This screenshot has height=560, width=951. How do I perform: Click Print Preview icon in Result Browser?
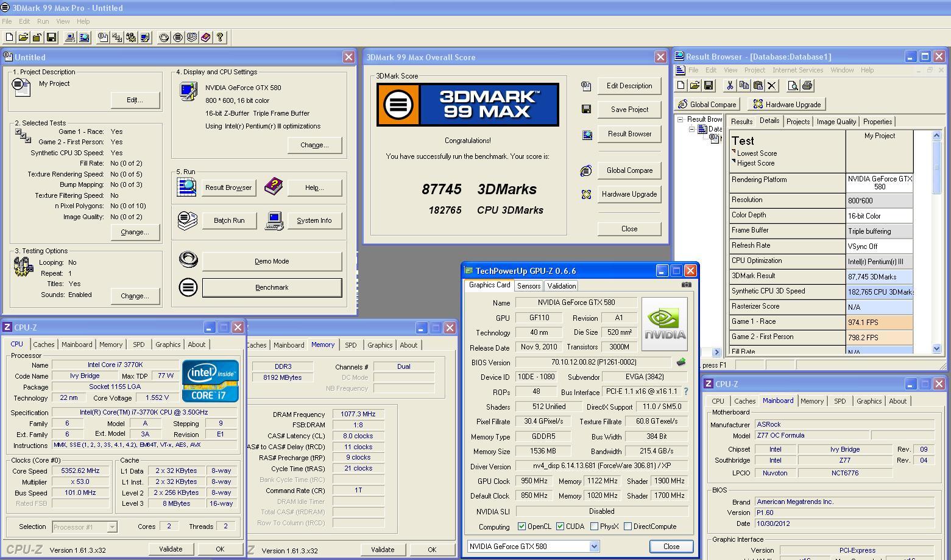[x=793, y=86]
